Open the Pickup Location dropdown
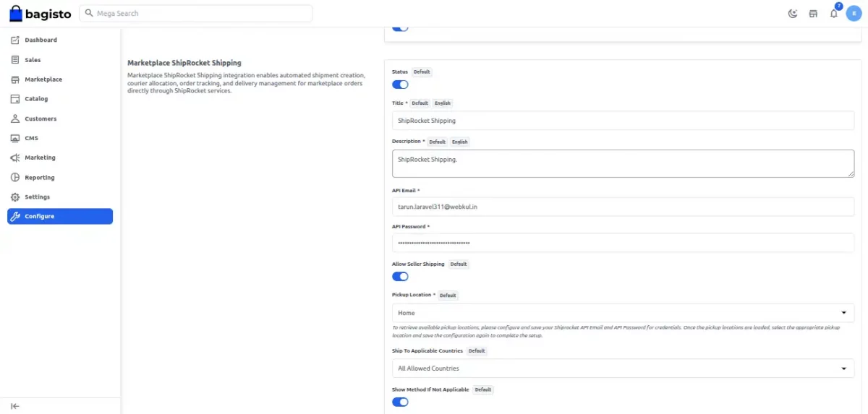Viewport: 868px width, 414px height. click(x=623, y=313)
